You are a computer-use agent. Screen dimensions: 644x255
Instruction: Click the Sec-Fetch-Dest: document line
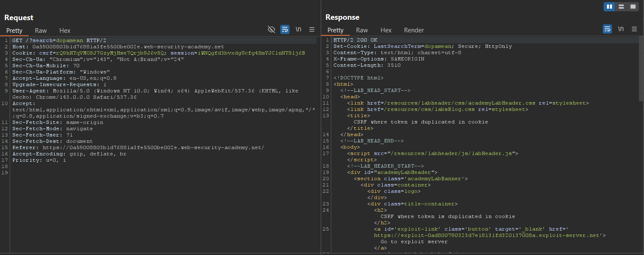pos(53,141)
